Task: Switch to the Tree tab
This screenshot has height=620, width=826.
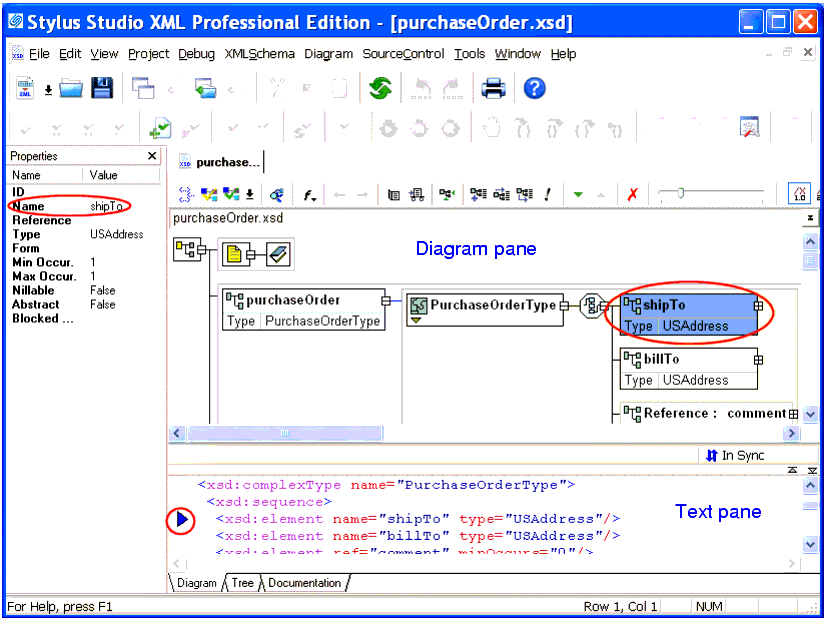Action: (x=242, y=583)
